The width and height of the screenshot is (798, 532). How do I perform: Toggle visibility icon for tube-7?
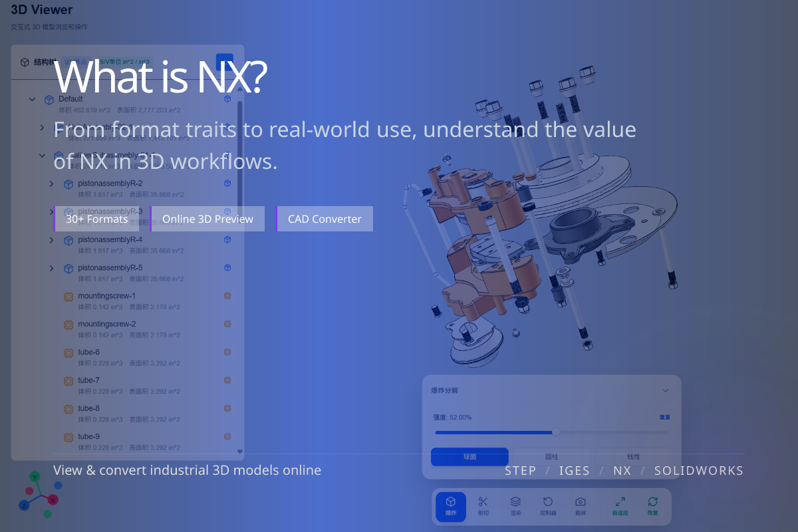(227, 380)
